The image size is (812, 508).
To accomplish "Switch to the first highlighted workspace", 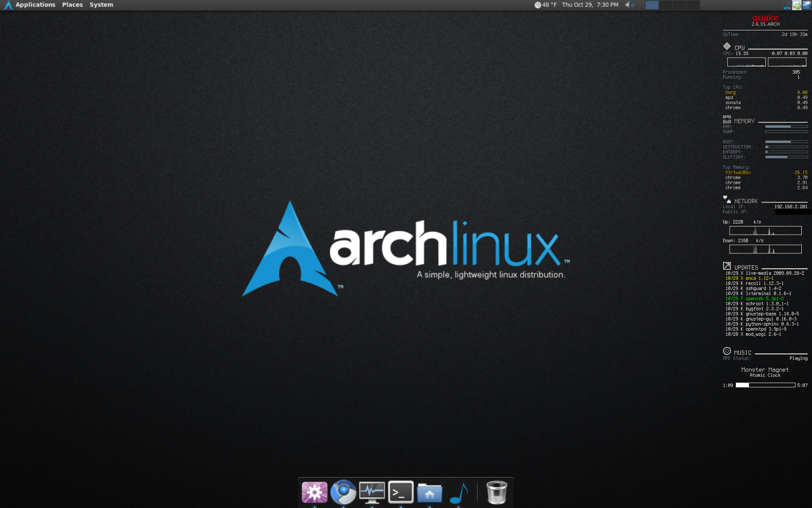I will coord(652,5).
